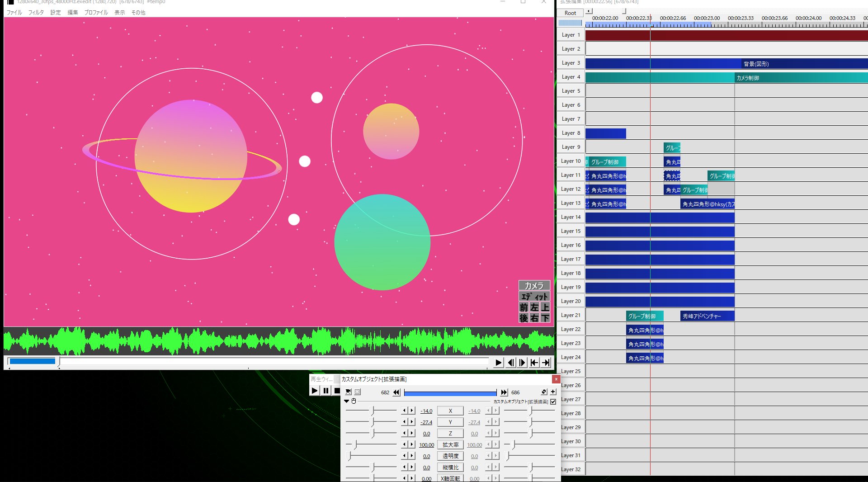This screenshot has width=868, height=482.
Task: Select the 左 (left) camera view
Action: [534, 307]
